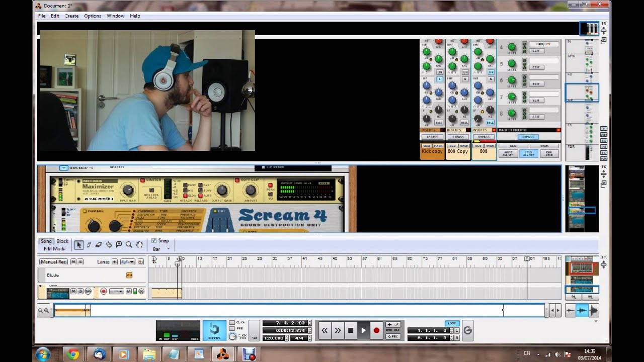Select the Eraser tool
The width and height of the screenshot is (644, 362).
(x=99, y=245)
